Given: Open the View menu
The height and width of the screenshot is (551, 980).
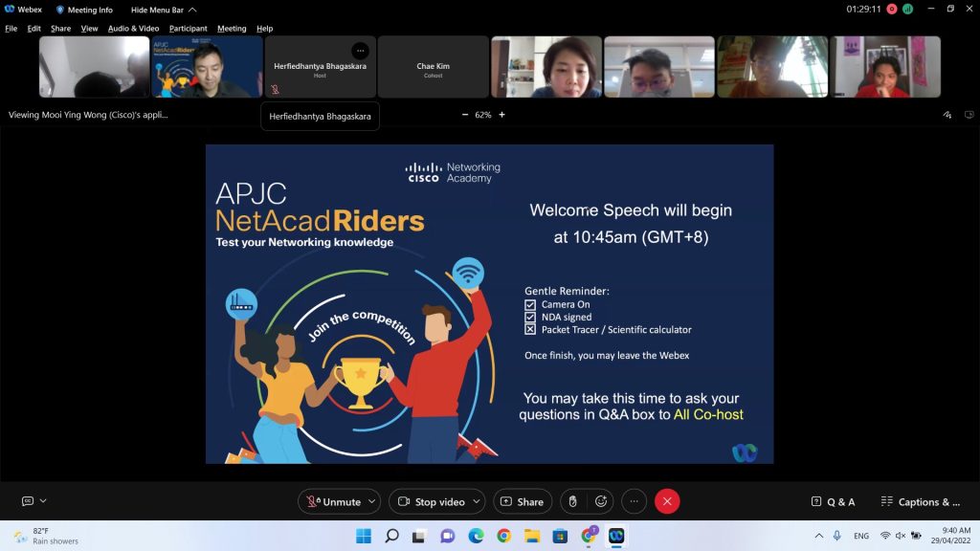Looking at the screenshot, I should [x=89, y=29].
